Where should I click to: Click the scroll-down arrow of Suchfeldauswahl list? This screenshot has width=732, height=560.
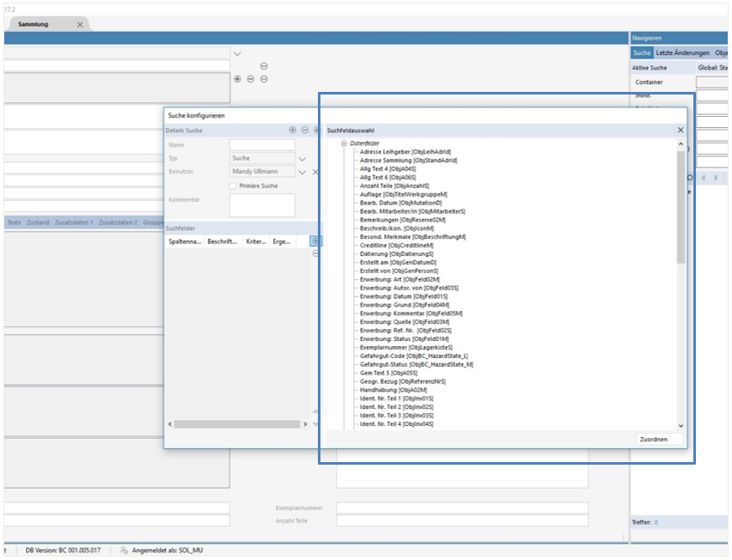681,425
